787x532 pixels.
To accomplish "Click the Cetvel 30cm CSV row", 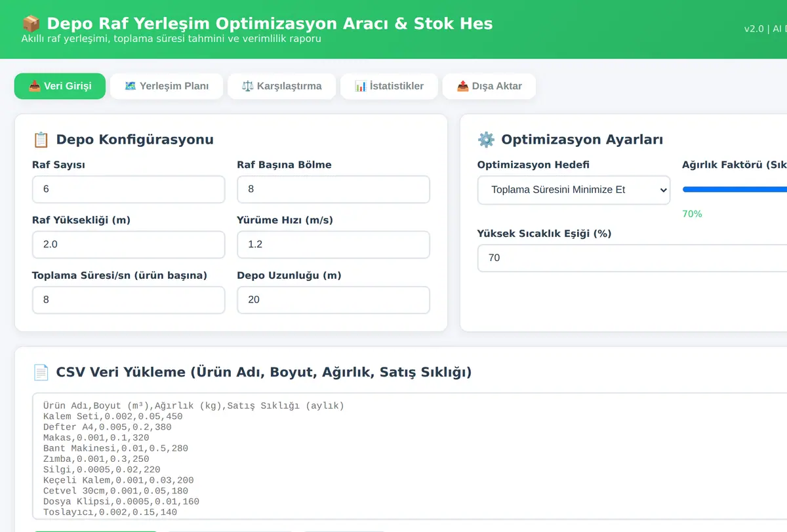I will [x=115, y=491].
